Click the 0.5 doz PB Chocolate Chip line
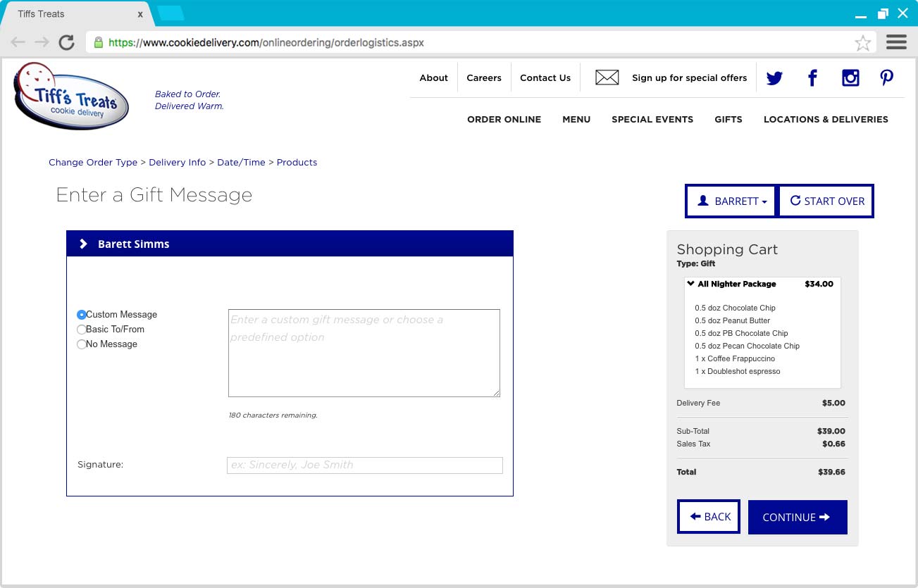Screen dimensions: 918x588 point(741,334)
